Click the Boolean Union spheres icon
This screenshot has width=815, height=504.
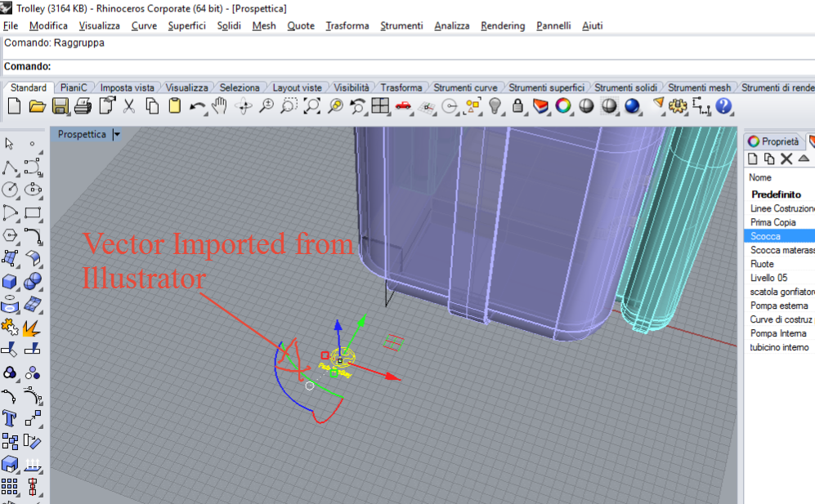click(32, 282)
